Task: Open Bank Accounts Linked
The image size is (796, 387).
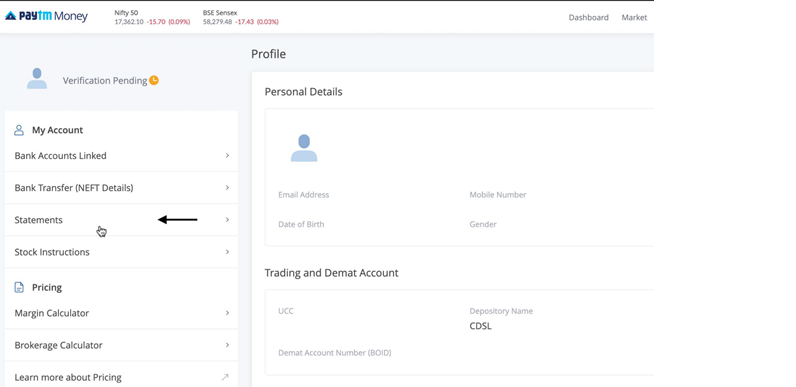Action: (121, 155)
